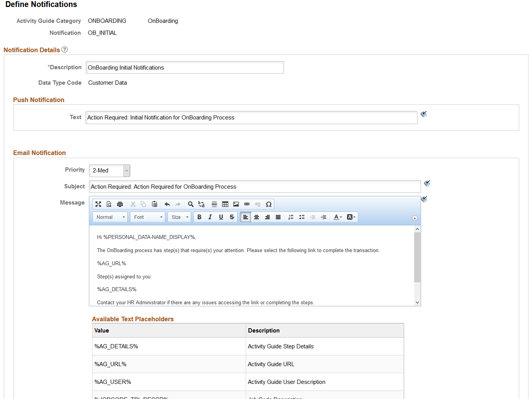
Task: Collapse the editor toolbar
Action: [414, 218]
